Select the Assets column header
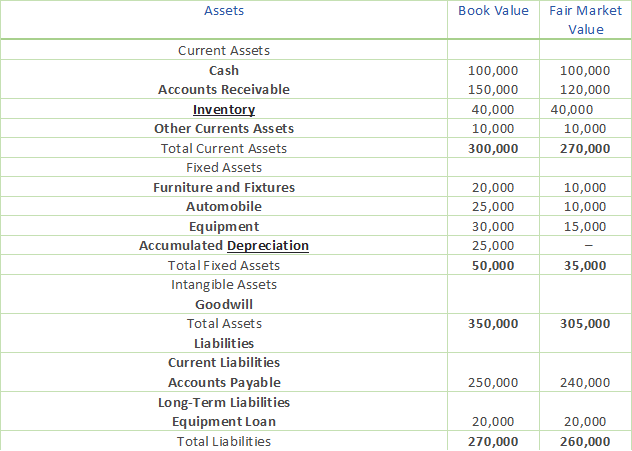Image resolution: width=632 pixels, height=451 pixels. pyautogui.click(x=224, y=11)
